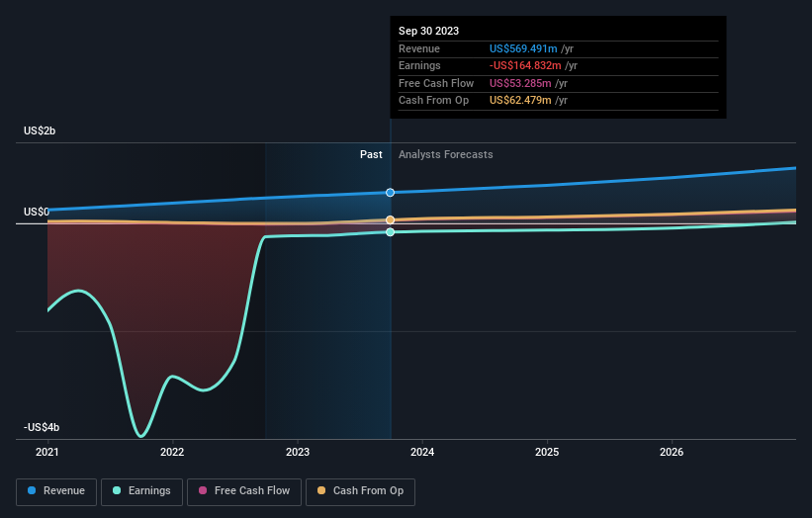The image size is (812, 518).
Task: Select the 2021 x-axis label
Action: point(47,452)
